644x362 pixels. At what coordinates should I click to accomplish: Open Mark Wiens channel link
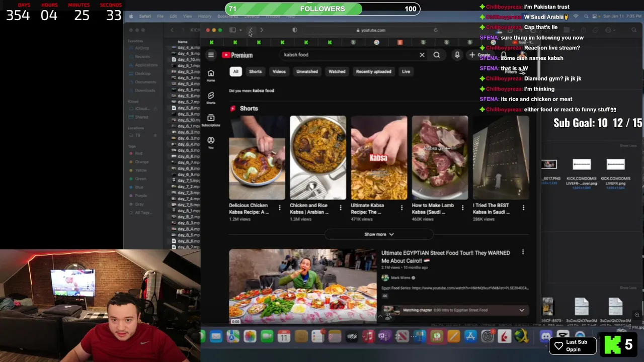point(400,278)
